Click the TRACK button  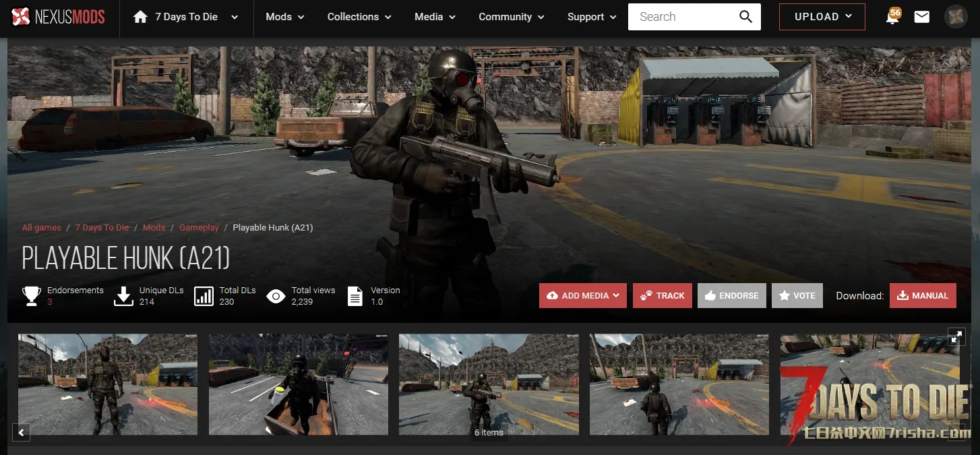pos(663,295)
